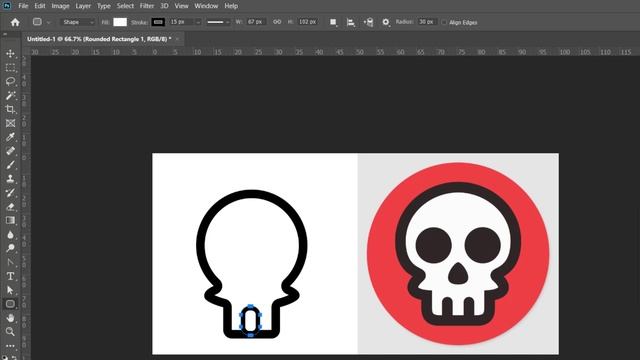The width and height of the screenshot is (640, 360).
Task: Open the Edit menu
Action: [40, 6]
